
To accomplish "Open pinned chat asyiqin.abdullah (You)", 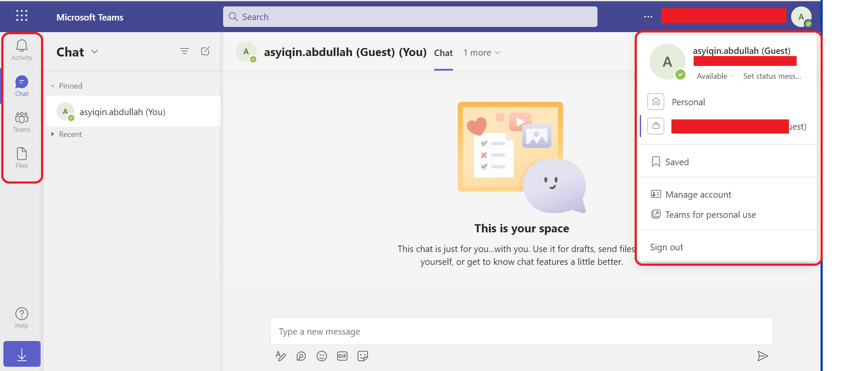I will click(133, 112).
